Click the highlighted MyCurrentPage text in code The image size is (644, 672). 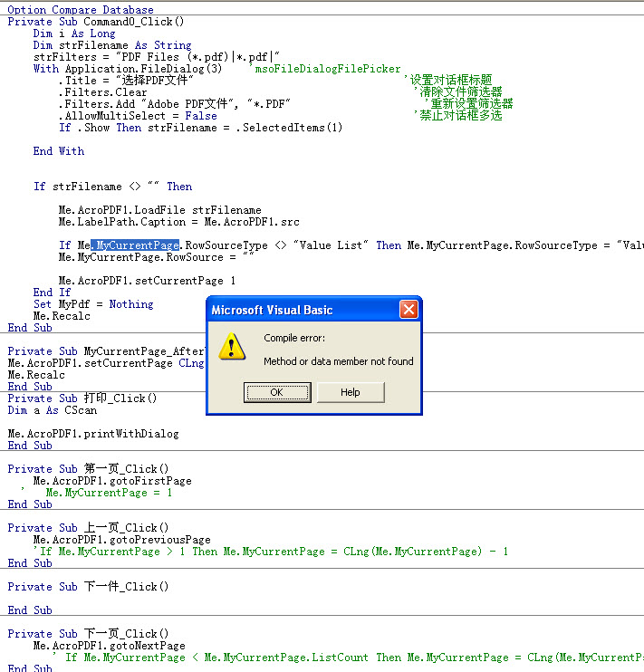coord(134,245)
